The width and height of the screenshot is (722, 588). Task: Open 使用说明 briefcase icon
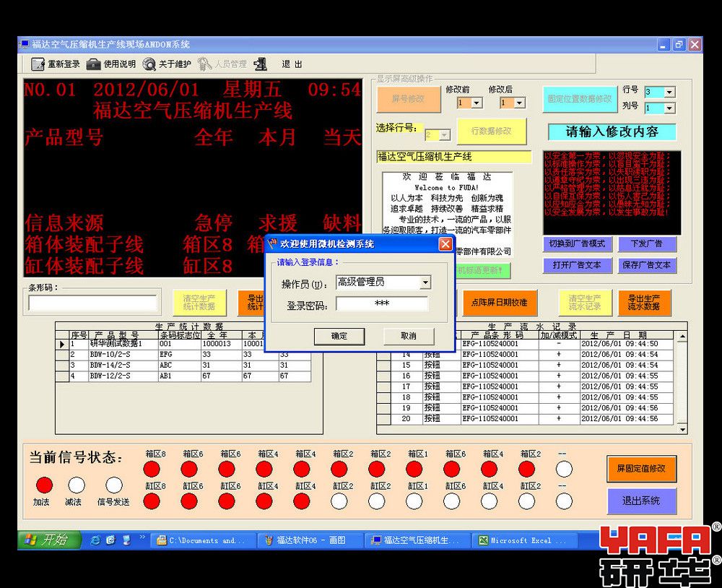(x=94, y=64)
